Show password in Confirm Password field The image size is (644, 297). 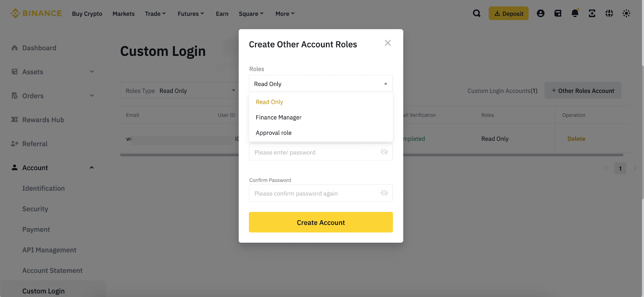384,193
